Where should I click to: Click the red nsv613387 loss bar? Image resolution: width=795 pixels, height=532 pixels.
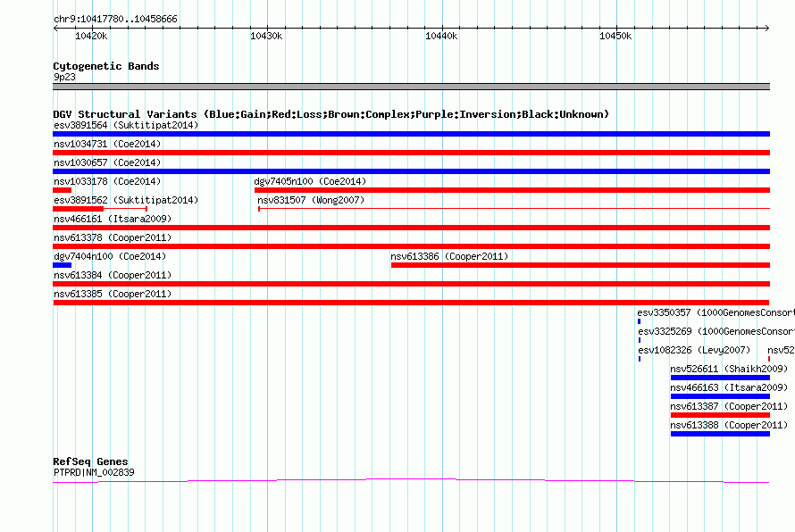[720, 415]
